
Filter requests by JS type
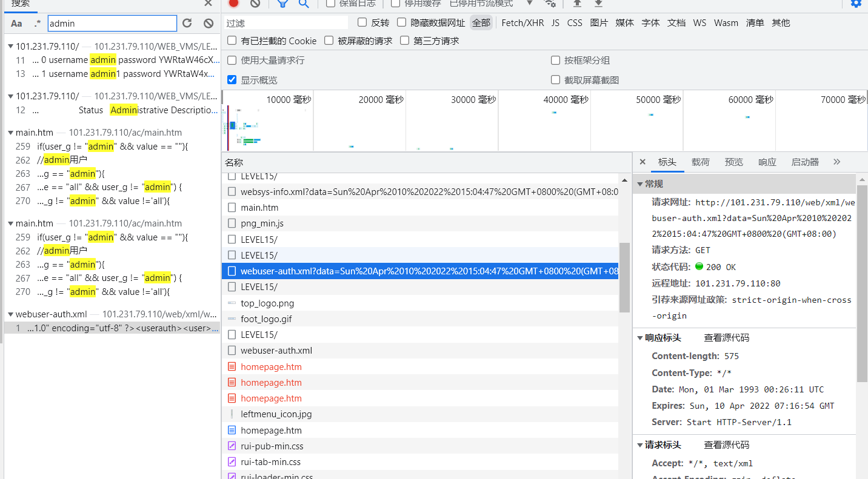pyautogui.click(x=555, y=22)
